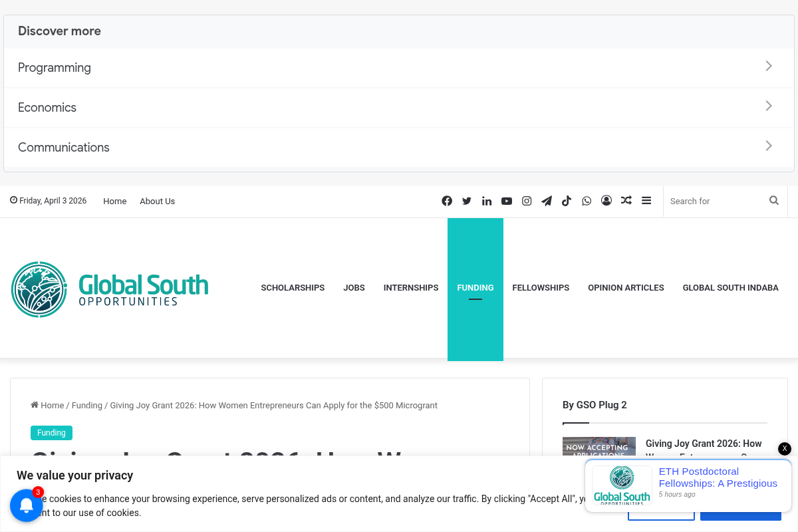The width and height of the screenshot is (798, 532).
Task: Open the Facebook social icon
Action: click(x=447, y=201)
